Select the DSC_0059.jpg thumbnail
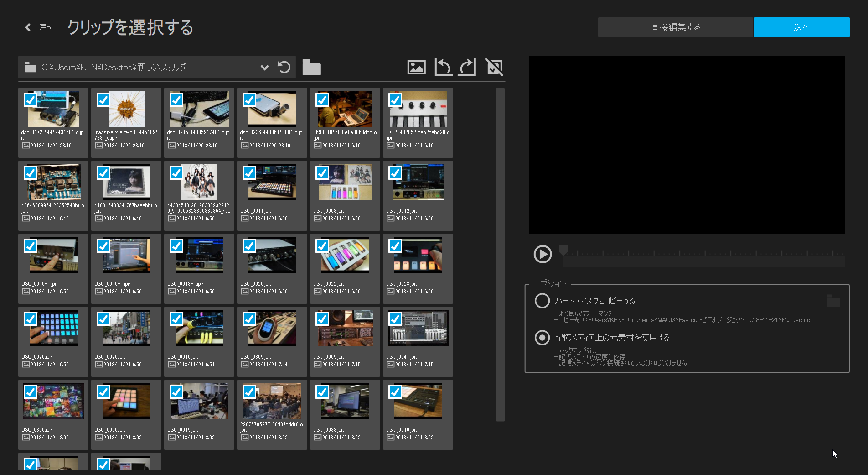Viewport: 868px width, 475px height. [x=345, y=328]
